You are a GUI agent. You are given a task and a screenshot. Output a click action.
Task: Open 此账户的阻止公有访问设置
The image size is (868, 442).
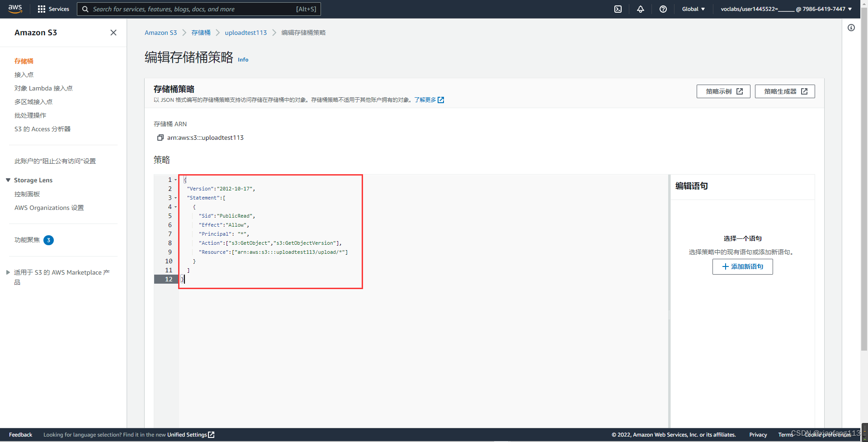point(55,161)
